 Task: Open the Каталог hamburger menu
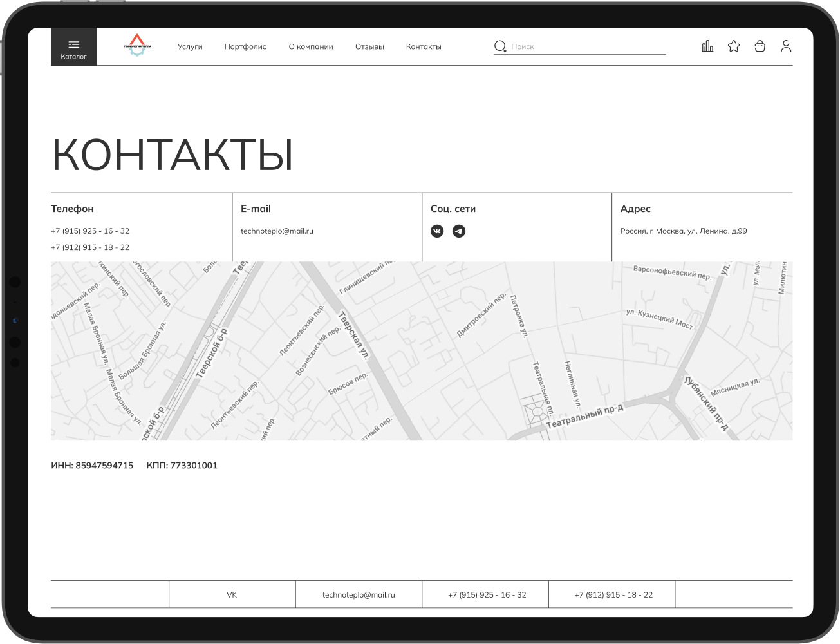[74, 46]
